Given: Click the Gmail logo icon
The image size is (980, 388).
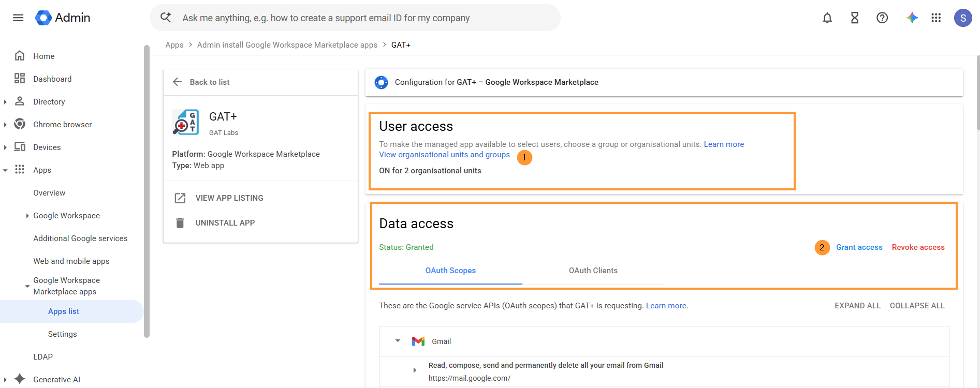Looking at the screenshot, I should click(418, 341).
